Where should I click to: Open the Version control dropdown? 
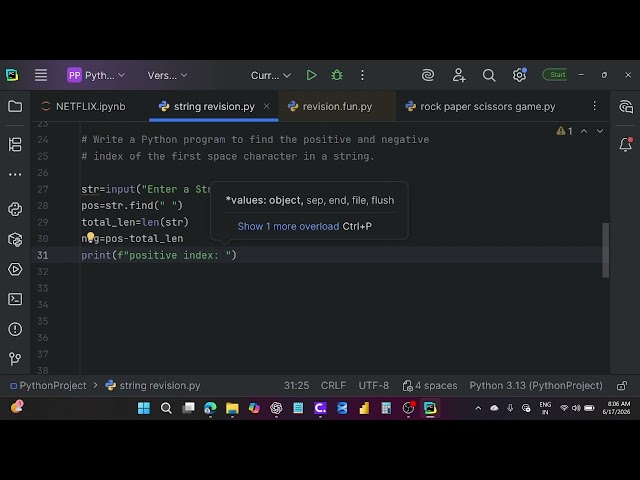click(x=167, y=75)
